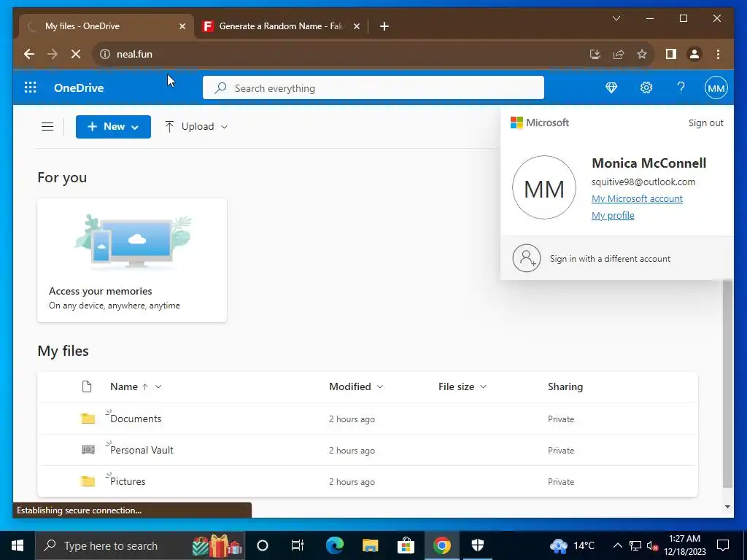Open Windows Security from taskbar
Viewport: 747px width, 560px height.
point(477,545)
